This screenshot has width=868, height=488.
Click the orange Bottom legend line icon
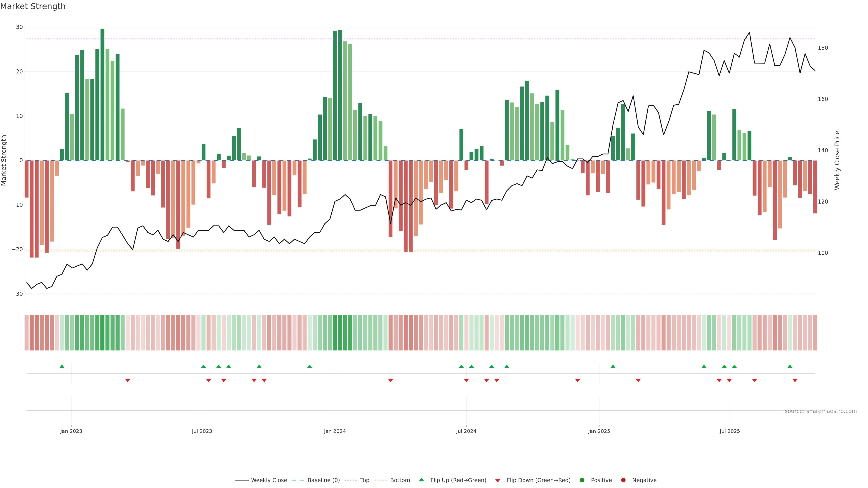coord(380,480)
